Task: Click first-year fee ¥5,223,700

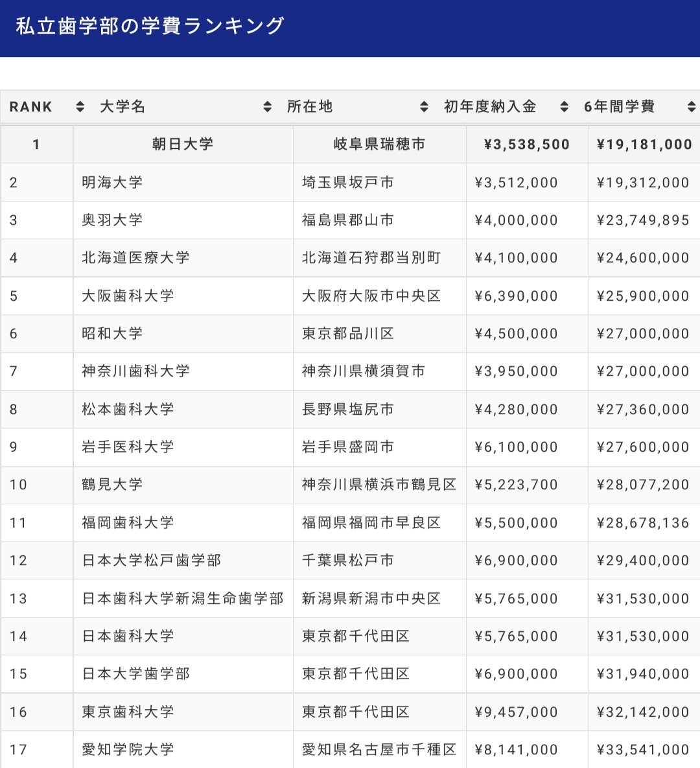Action: [x=517, y=485]
